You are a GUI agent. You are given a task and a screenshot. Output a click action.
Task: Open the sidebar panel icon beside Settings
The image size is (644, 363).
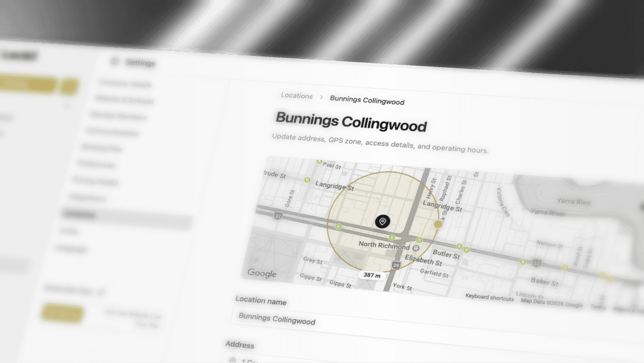pyautogui.click(x=114, y=61)
